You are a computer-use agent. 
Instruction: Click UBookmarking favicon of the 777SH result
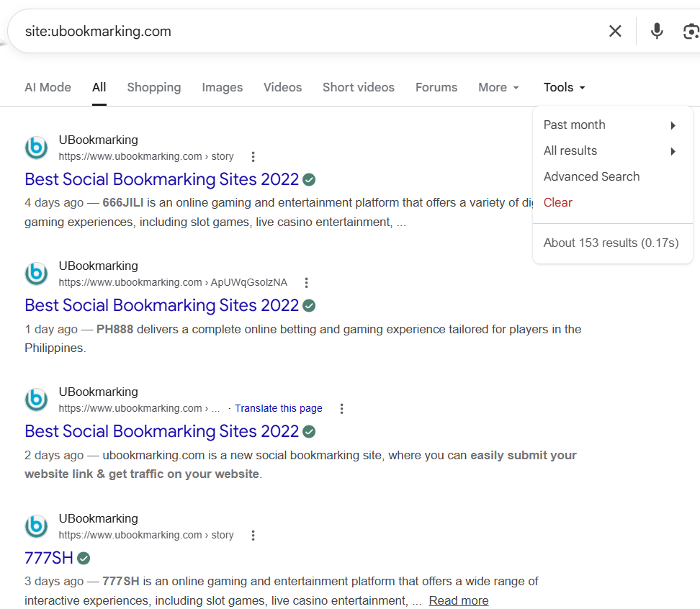36,526
